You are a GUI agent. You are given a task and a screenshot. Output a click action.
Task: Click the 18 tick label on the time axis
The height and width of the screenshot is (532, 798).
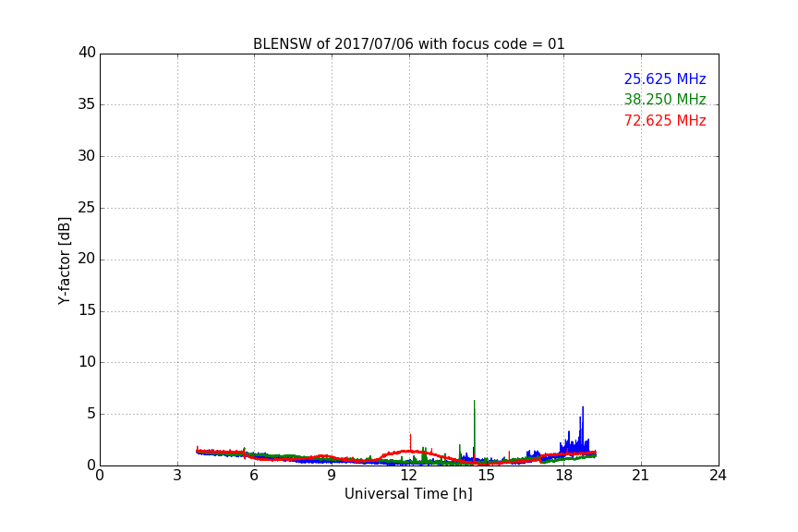point(563,476)
